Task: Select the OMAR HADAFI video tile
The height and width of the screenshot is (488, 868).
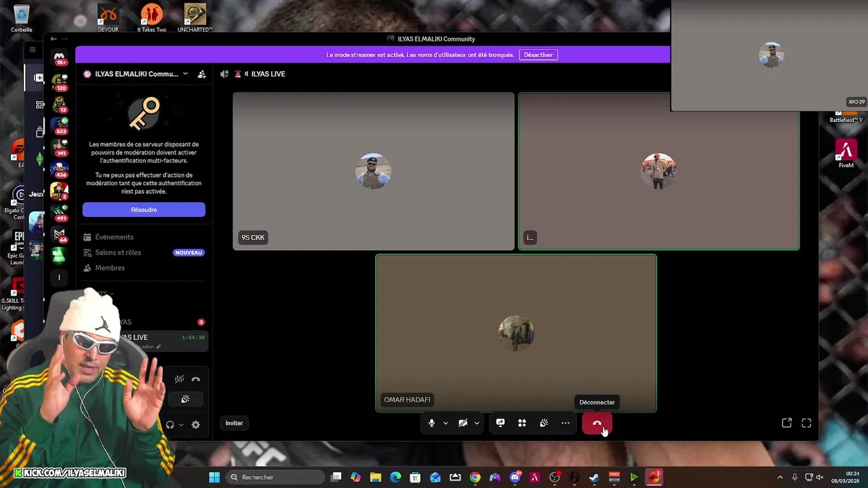Action: [516, 333]
